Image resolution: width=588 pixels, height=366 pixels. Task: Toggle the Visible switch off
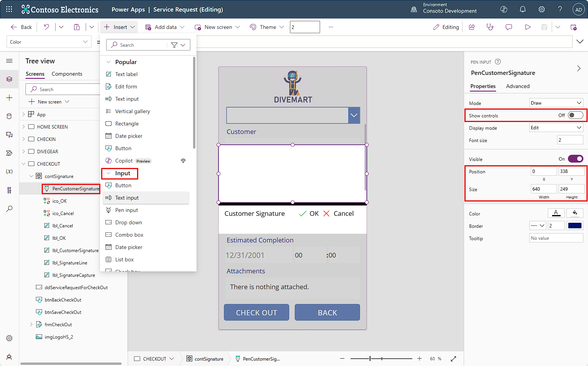click(575, 159)
